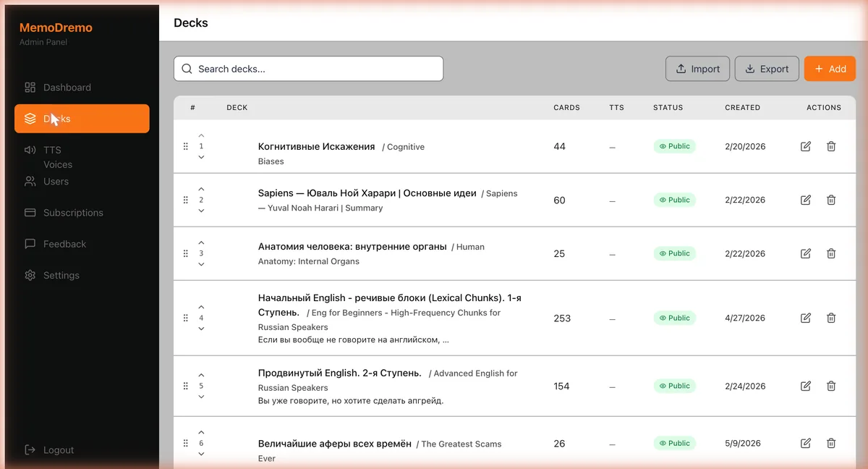868x469 pixels.
Task: Click the Export button
Action: pyautogui.click(x=767, y=69)
